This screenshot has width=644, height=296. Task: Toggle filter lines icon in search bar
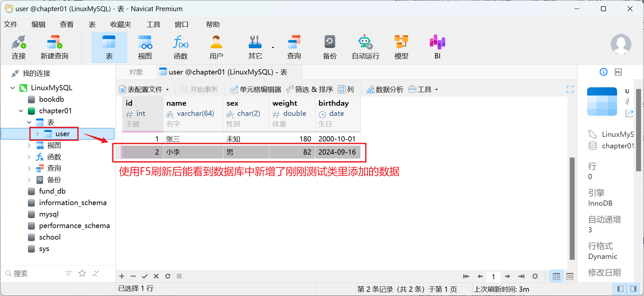tap(68, 273)
